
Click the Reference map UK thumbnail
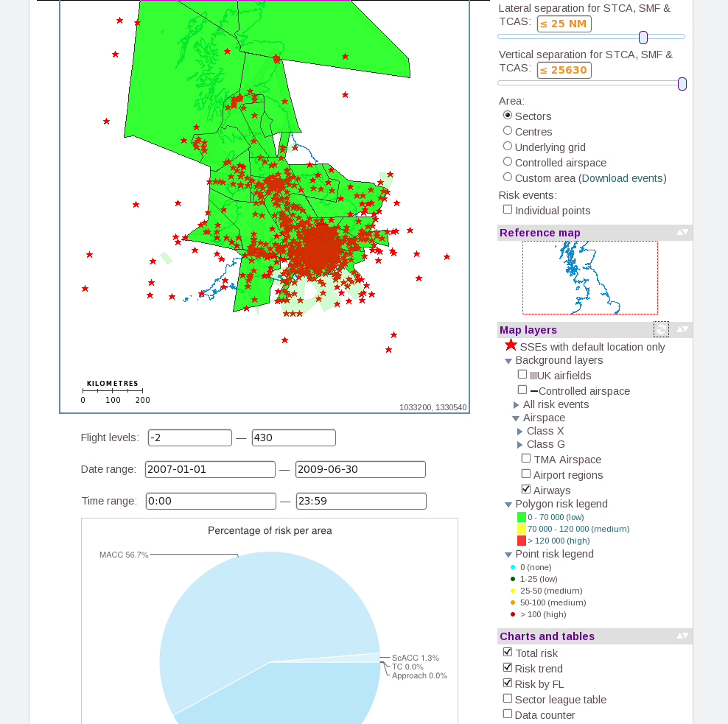[x=590, y=278]
